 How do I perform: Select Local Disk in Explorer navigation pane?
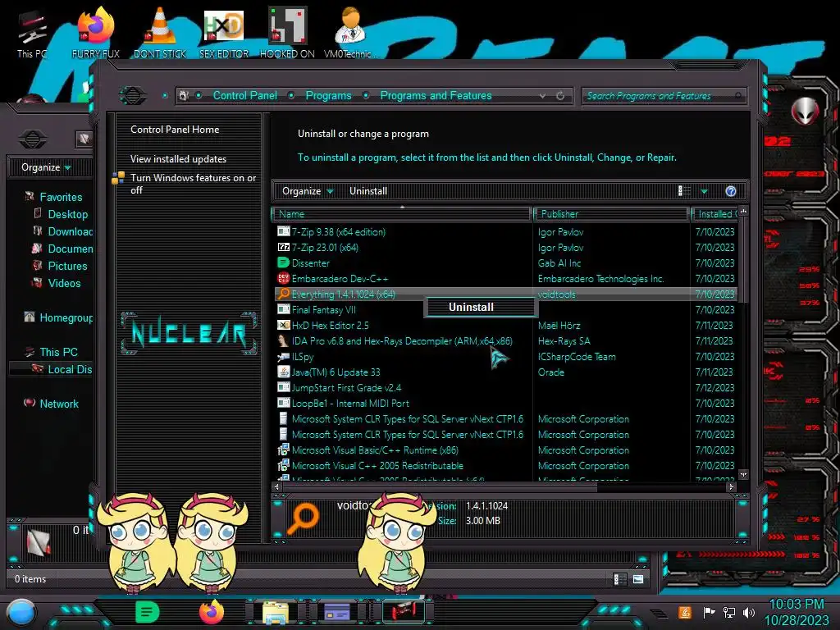70,369
